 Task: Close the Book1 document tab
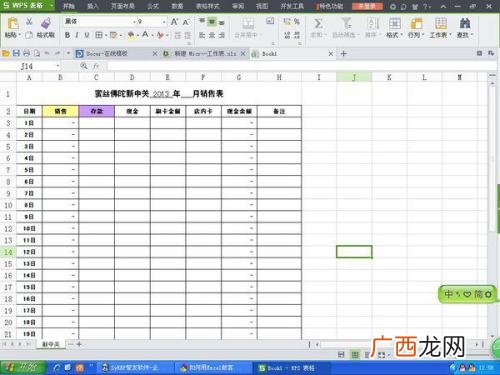pyautogui.click(x=331, y=53)
